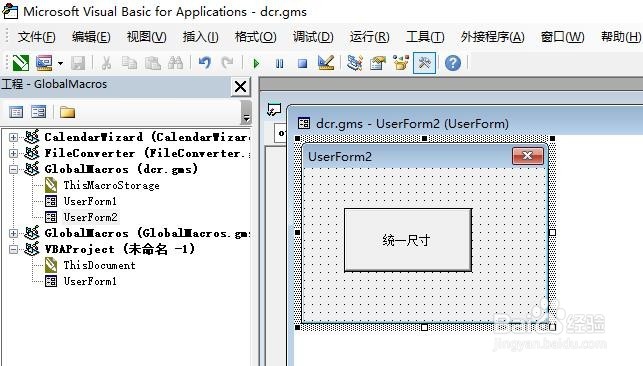The height and width of the screenshot is (366, 643).
Task: Expand the GlobalMacros (GlobalMacros.gms) node
Action: (x=13, y=233)
